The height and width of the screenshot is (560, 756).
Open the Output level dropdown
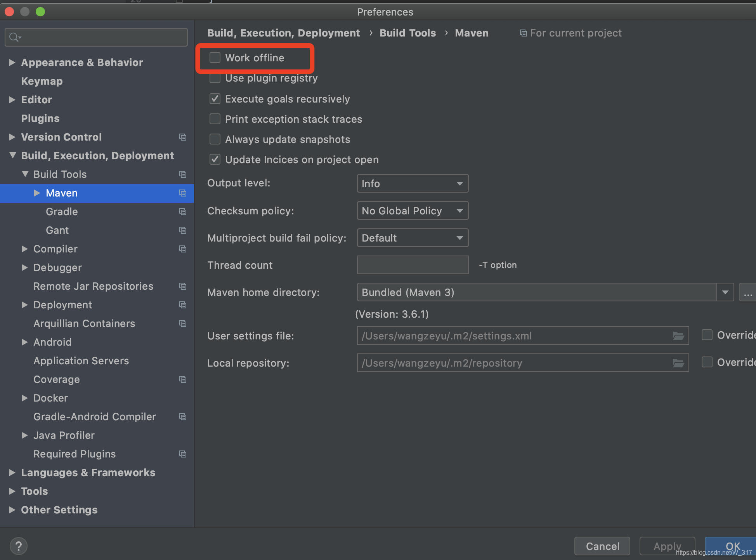pyautogui.click(x=413, y=183)
